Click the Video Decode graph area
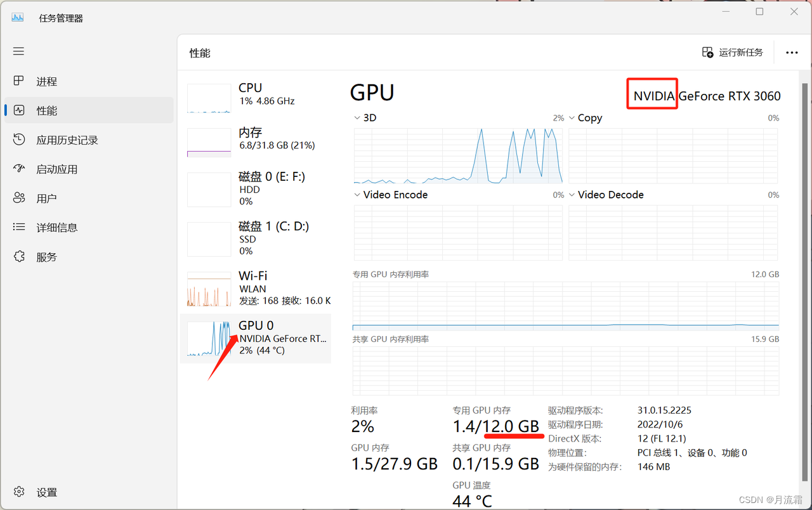Viewport: 812px width, 510px height. tap(673, 232)
